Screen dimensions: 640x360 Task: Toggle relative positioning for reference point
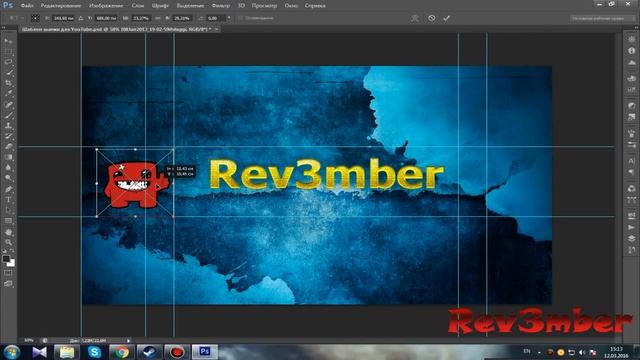click(x=81, y=18)
